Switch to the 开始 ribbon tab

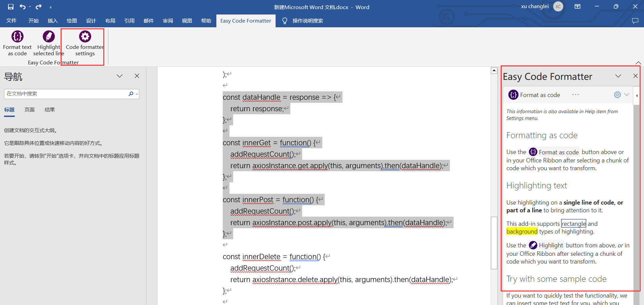34,21
